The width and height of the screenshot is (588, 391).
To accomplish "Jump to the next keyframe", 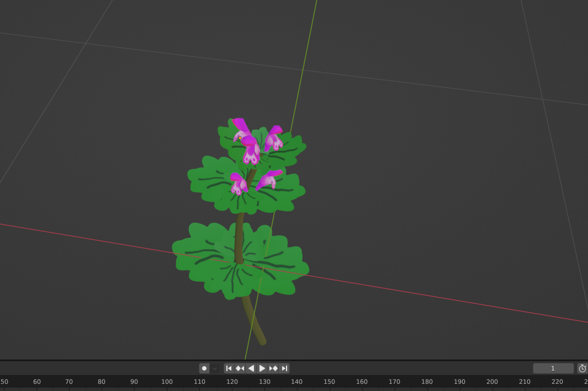I will (273, 368).
